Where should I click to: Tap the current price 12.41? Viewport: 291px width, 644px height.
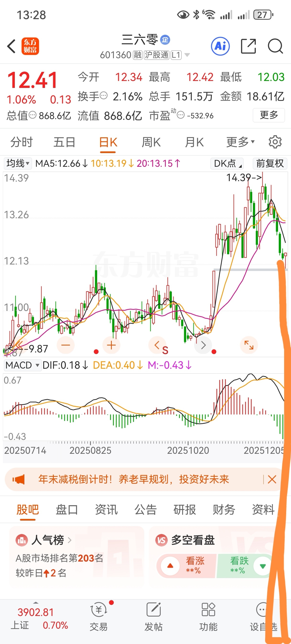pos(32,80)
